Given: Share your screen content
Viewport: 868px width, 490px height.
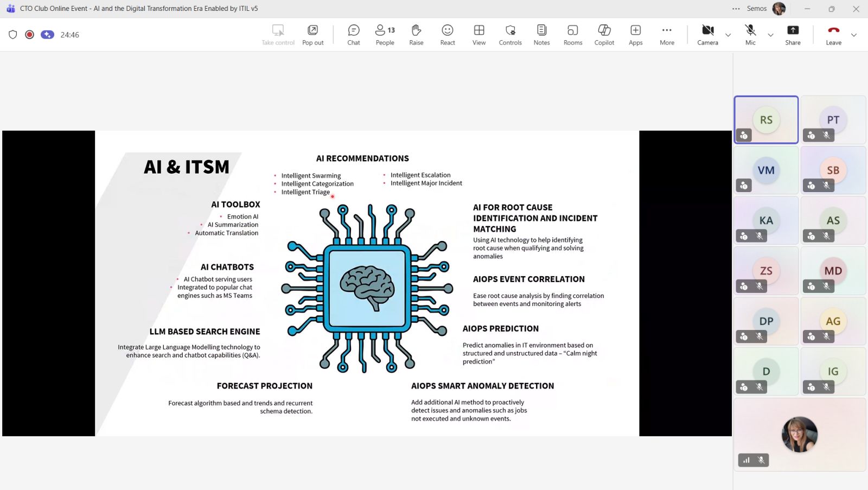Looking at the screenshot, I should click(793, 35).
